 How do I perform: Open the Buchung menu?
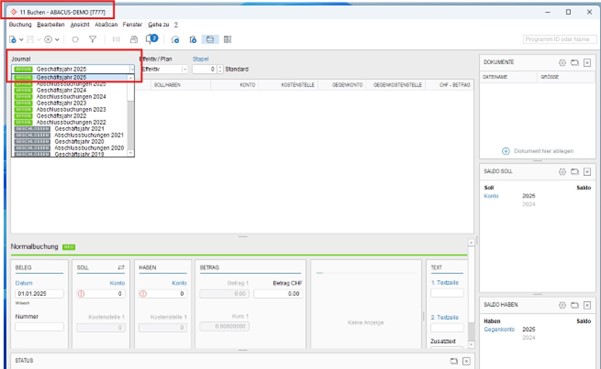20,25
